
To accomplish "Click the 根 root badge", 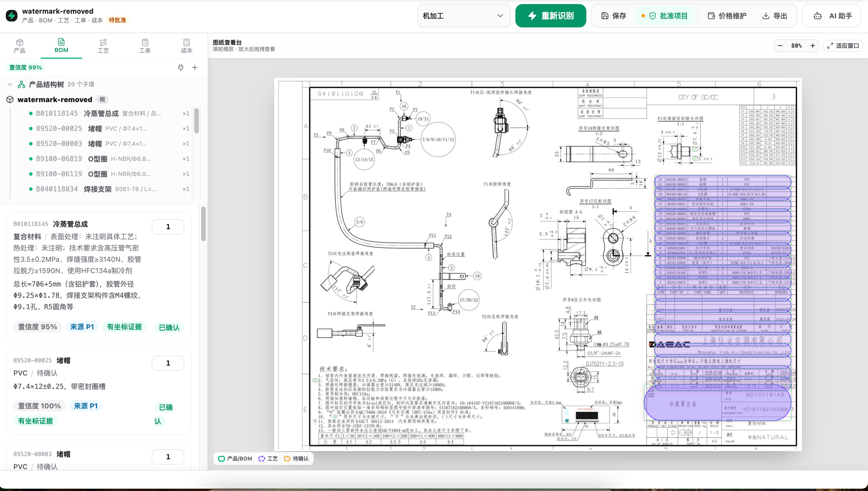I will [102, 99].
